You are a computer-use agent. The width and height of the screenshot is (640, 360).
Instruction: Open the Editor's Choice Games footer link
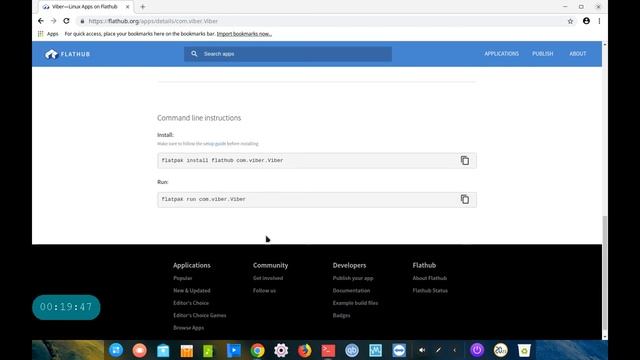point(200,315)
